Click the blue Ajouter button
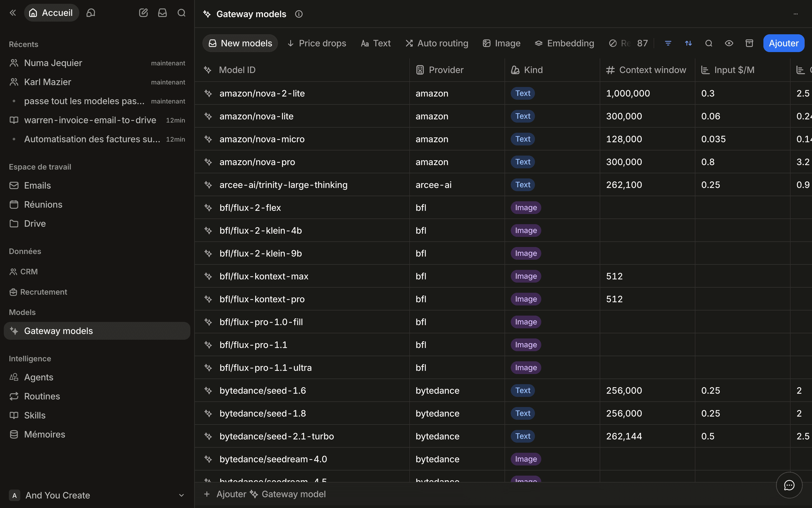 pos(783,43)
